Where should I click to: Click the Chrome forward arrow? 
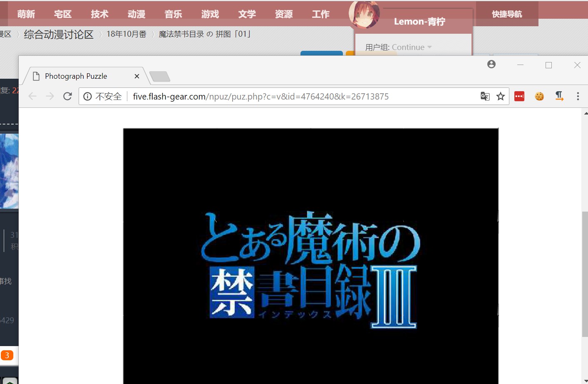tap(50, 97)
